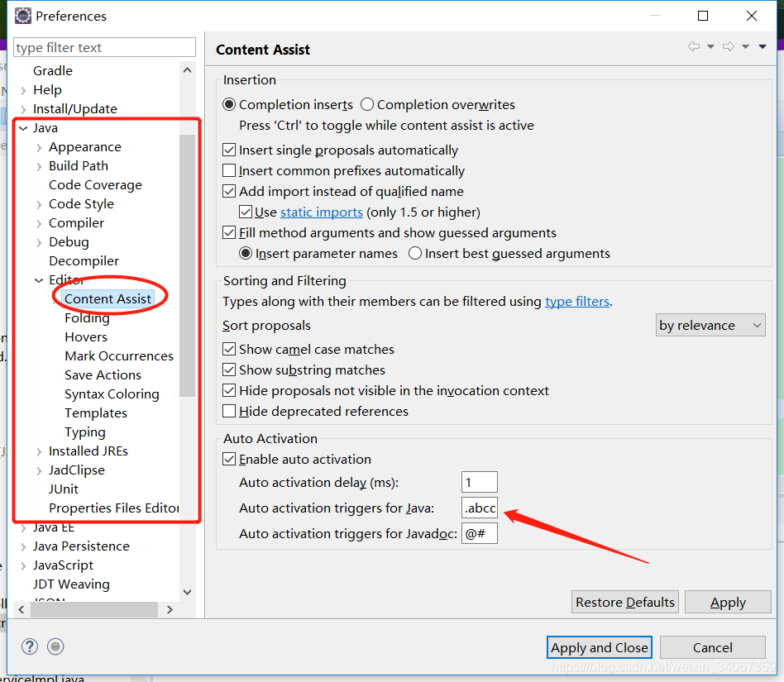Expand the Appearance node under Java
This screenshot has height=682, width=784.
[x=39, y=147]
